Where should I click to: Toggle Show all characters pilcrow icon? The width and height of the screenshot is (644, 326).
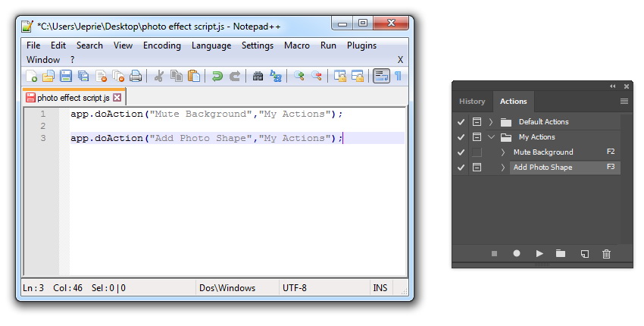point(398,76)
